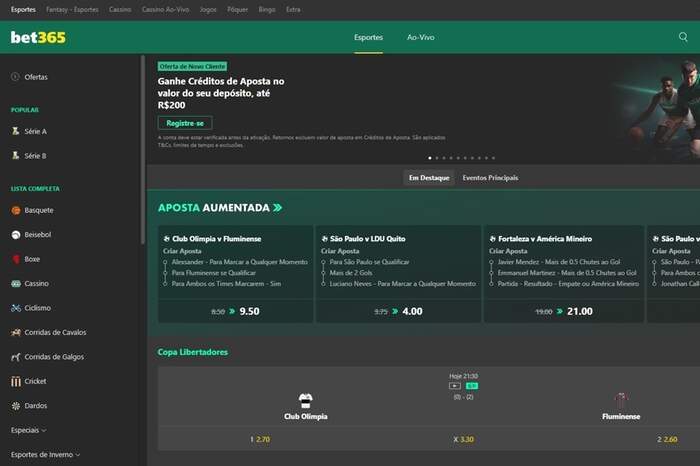Select the Eventos Principais tab
This screenshot has width=700, height=466.
point(490,178)
